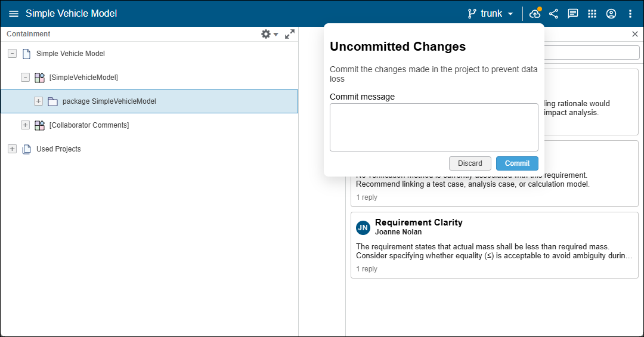Open the trunk branch dropdown
The width and height of the screenshot is (644, 337).
[491, 14]
